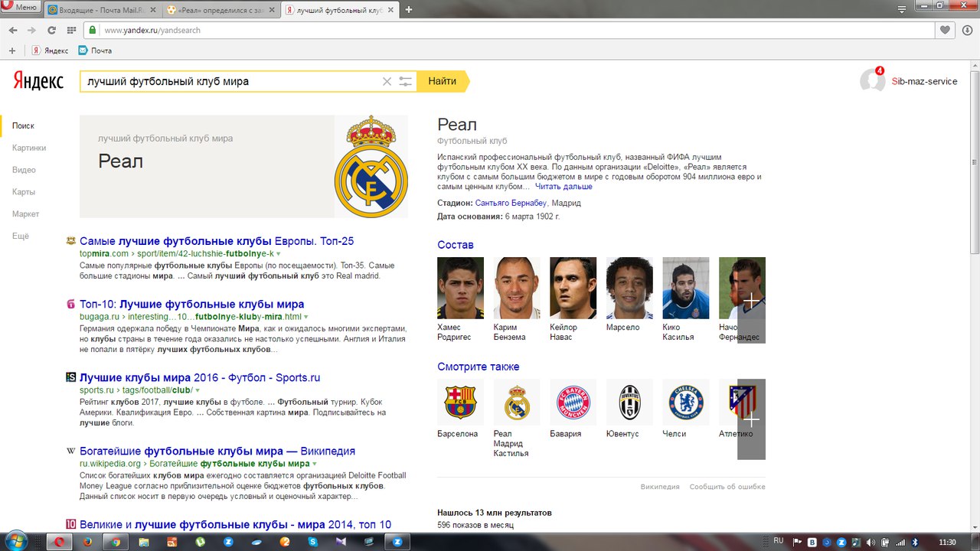Open Марсело player photo
The width and height of the screenshot is (980, 551).
[629, 288]
